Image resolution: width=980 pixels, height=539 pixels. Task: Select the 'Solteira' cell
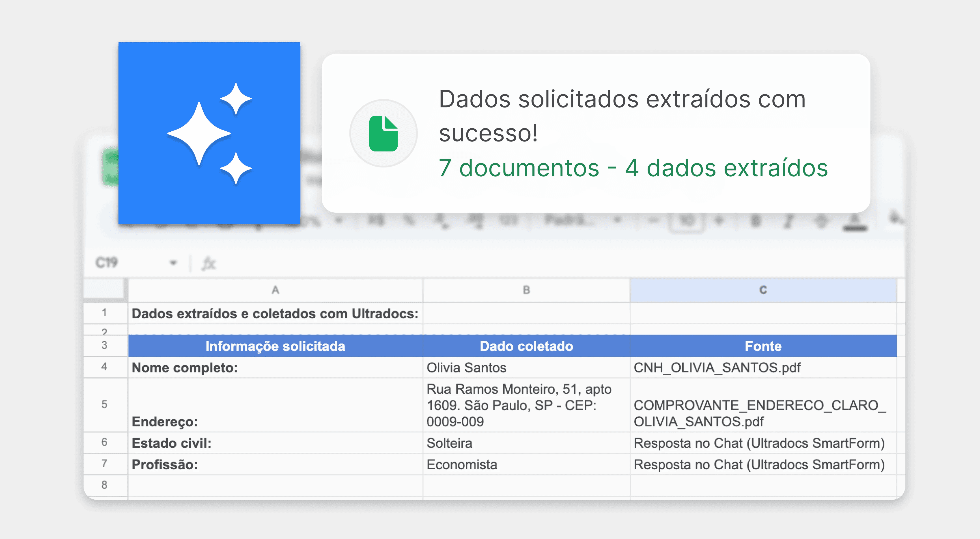(527, 443)
